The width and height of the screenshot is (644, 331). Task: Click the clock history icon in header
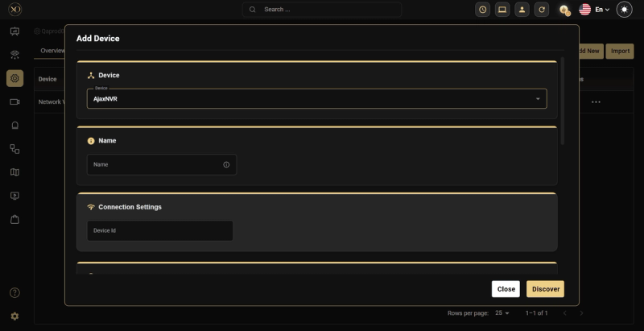482,10
